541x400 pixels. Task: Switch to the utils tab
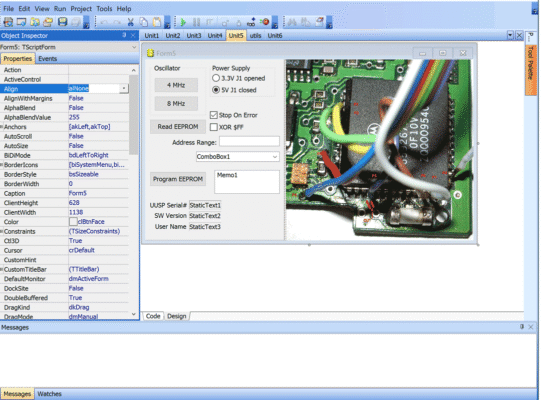click(255, 36)
